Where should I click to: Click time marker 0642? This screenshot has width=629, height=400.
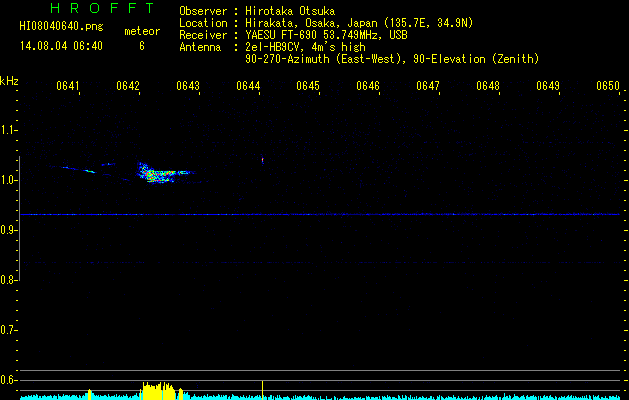pos(128,86)
